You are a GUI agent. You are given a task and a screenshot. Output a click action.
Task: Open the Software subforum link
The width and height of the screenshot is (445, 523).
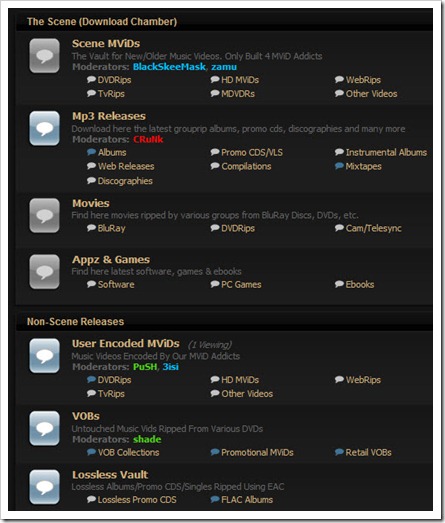coord(116,285)
